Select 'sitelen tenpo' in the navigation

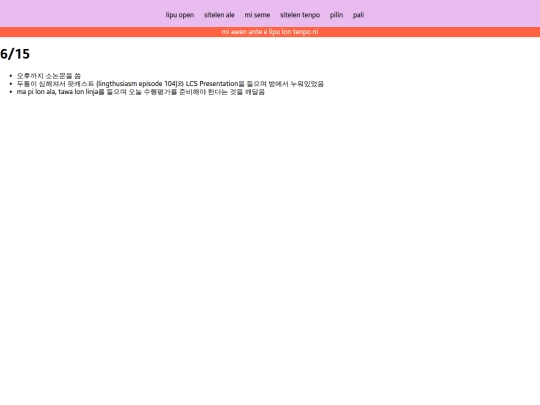tap(300, 15)
